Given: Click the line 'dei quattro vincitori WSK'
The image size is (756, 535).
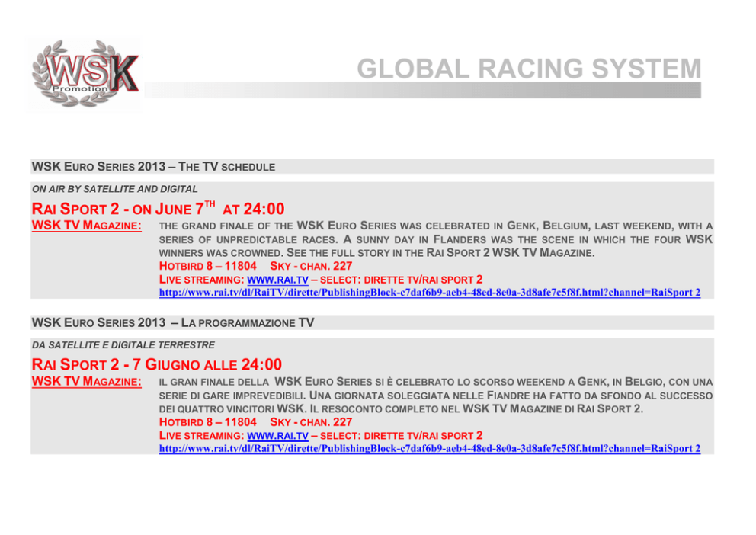Looking at the screenshot, I should click(401, 409).
